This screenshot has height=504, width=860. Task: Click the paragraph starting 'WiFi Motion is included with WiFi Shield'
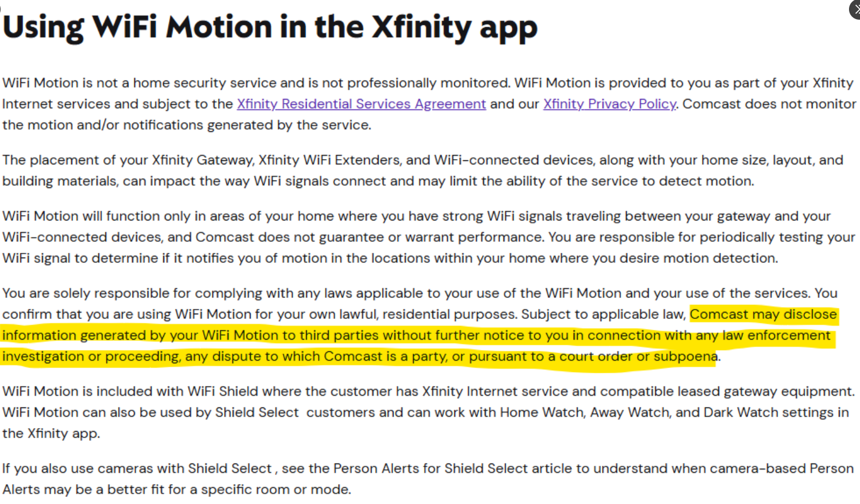428,413
